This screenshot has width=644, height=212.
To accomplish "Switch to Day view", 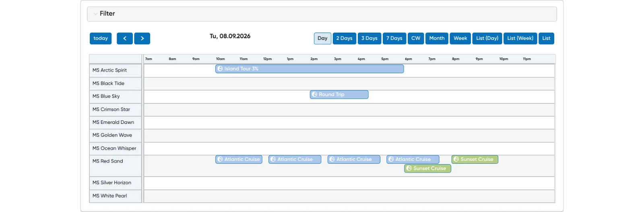I will 322,38.
